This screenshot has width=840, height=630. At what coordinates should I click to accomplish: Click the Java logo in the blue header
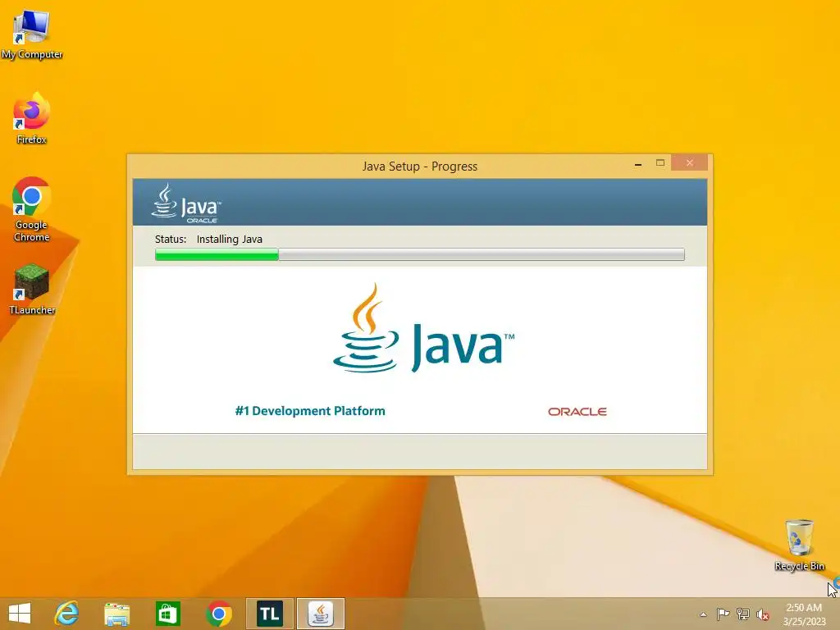(186, 203)
